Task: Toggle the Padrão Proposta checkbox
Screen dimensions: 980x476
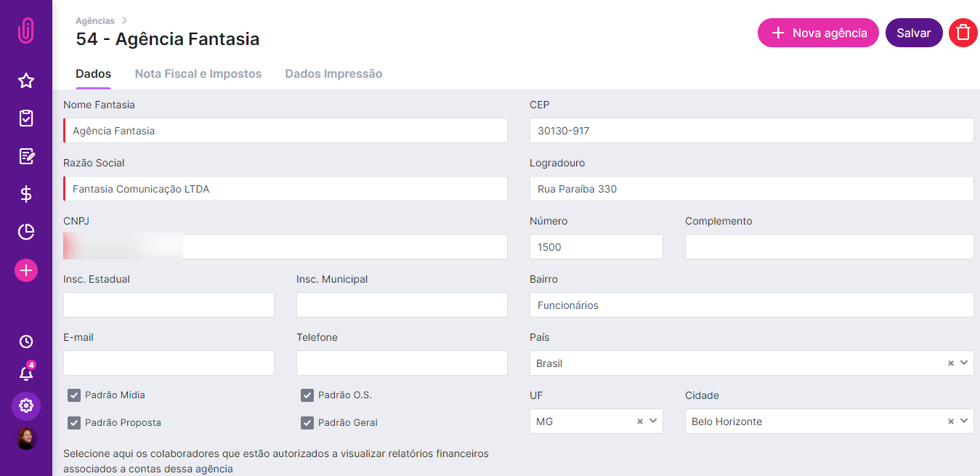Action: [74, 423]
